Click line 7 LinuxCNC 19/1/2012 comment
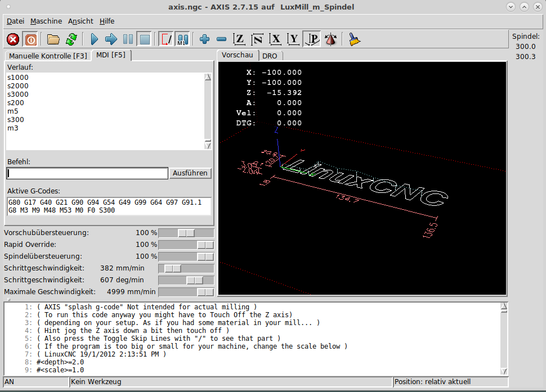Screen dimensions: 546x392 101,354
